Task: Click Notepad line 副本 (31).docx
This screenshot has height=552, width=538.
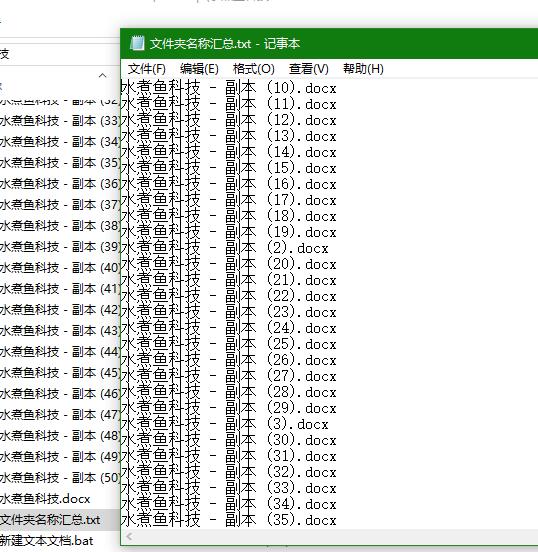Action: point(229,456)
